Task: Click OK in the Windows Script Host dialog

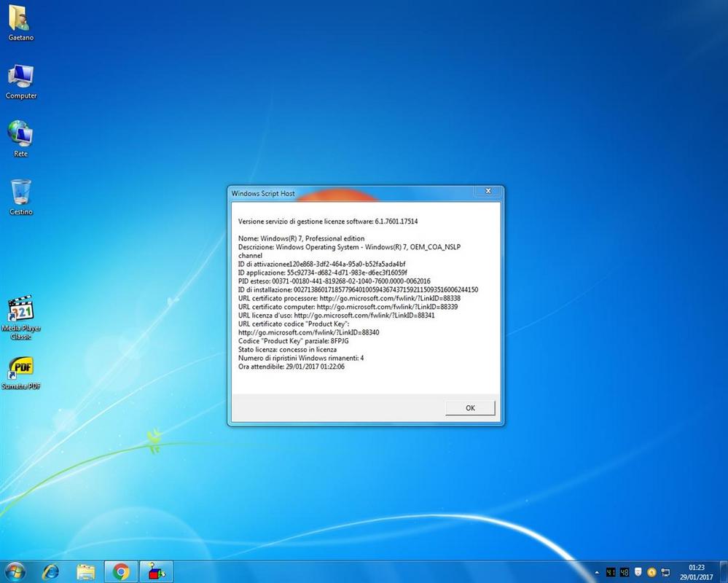Action: (470, 407)
